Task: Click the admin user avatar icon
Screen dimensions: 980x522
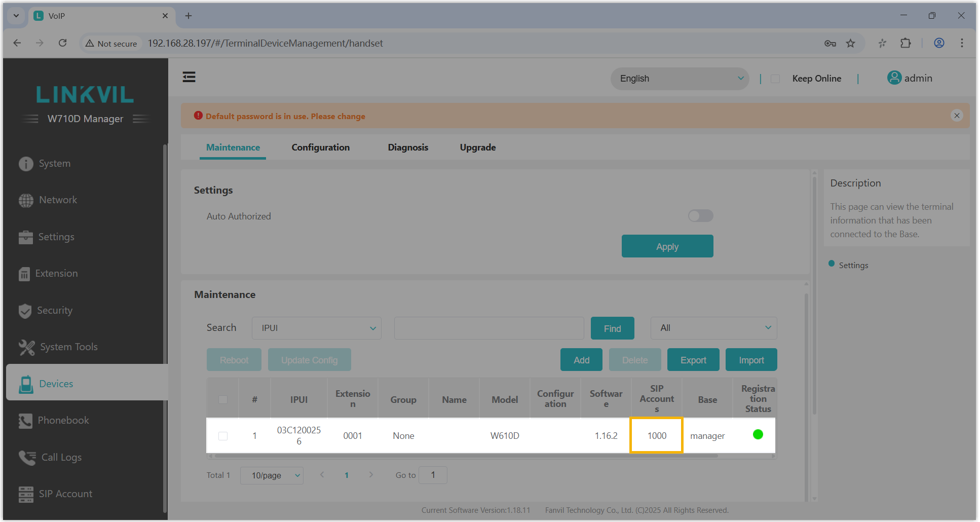Action: [x=894, y=78]
